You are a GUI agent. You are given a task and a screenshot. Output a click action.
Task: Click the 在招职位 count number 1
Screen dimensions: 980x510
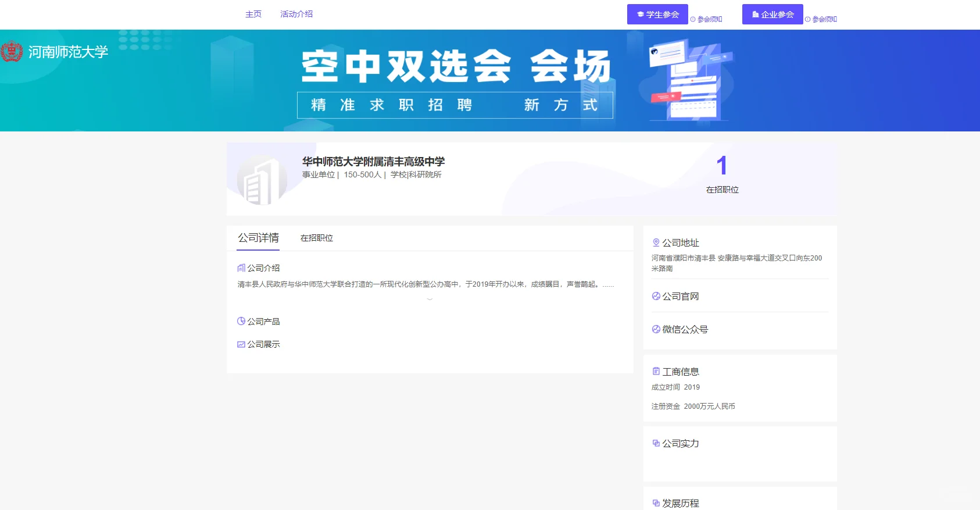point(722,166)
